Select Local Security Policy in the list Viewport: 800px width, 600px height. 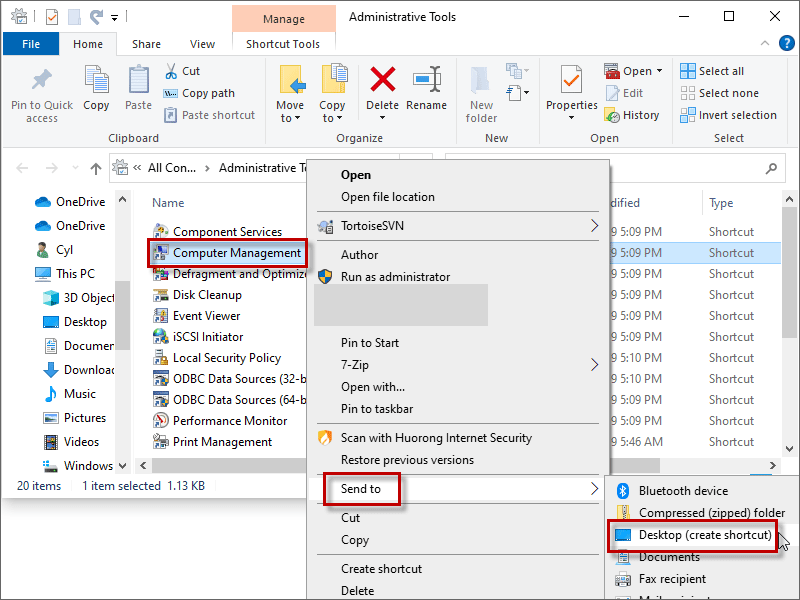click(x=227, y=358)
